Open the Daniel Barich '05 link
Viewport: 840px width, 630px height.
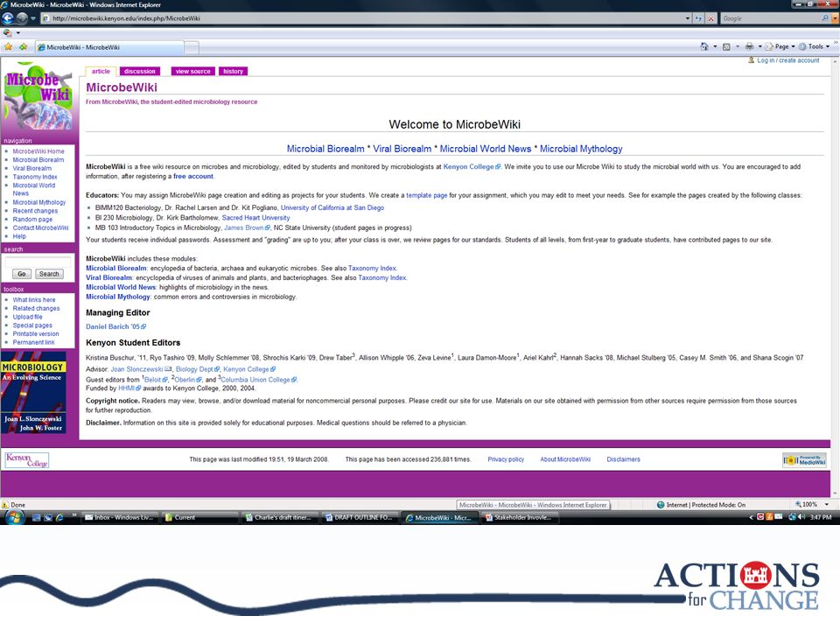(x=115, y=326)
